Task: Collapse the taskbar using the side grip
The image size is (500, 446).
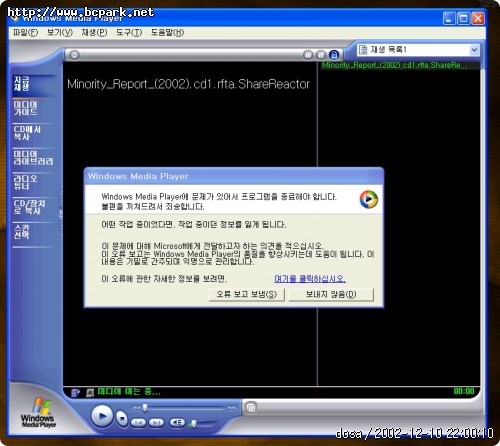Action: (x=61, y=213)
